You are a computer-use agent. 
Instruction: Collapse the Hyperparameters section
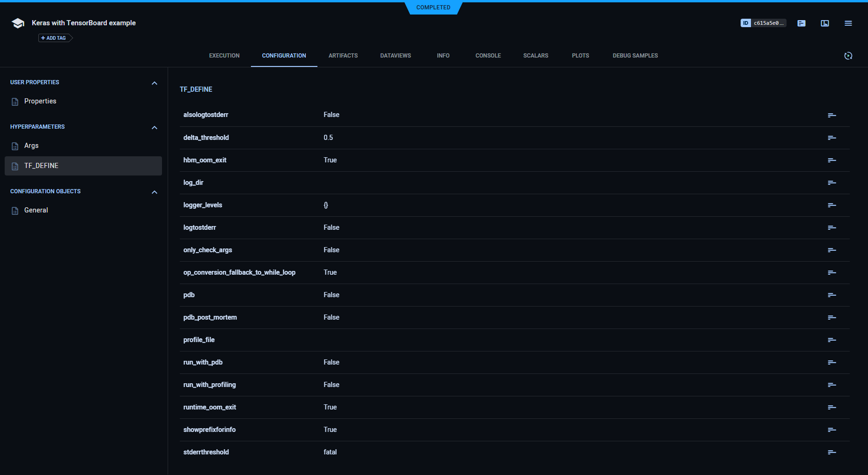pyautogui.click(x=154, y=128)
